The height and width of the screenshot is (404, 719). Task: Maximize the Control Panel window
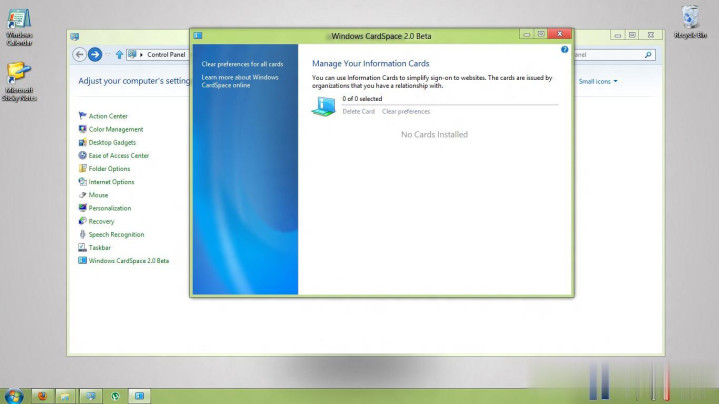point(632,35)
